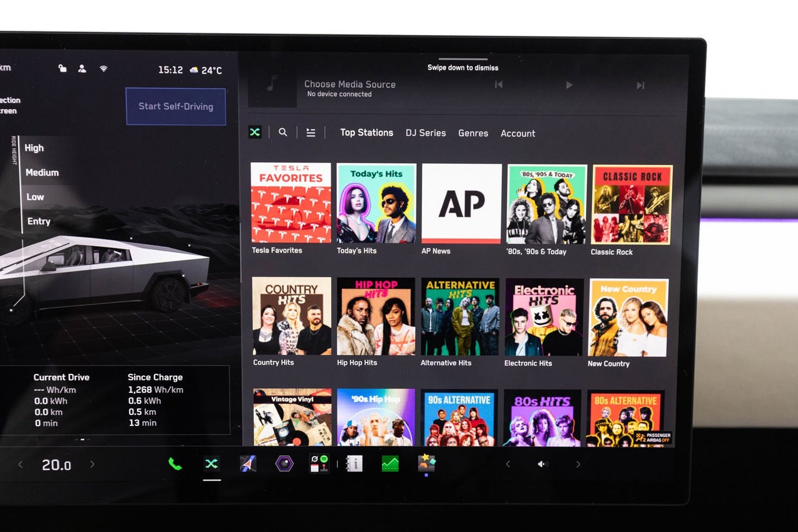The image size is (798, 532).
Task: Tap the music note media artwork
Action: tap(272, 84)
